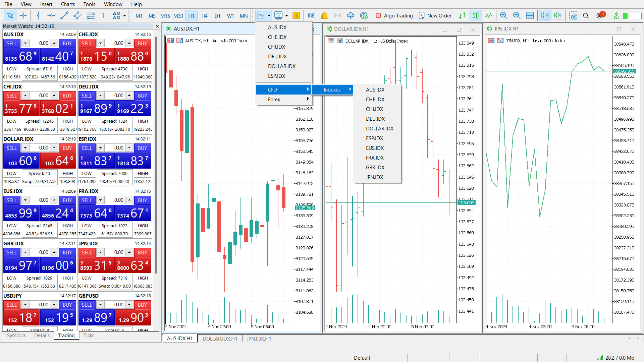Zoom in on the chart
This screenshot has width=644, height=362.
(503, 15)
